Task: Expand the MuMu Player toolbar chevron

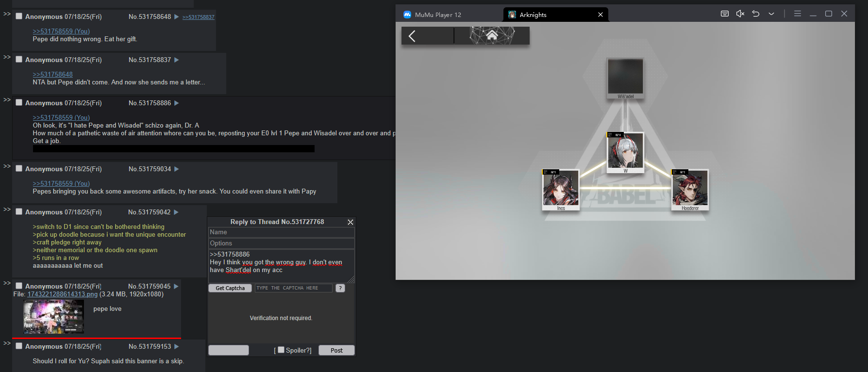Action: (x=771, y=14)
